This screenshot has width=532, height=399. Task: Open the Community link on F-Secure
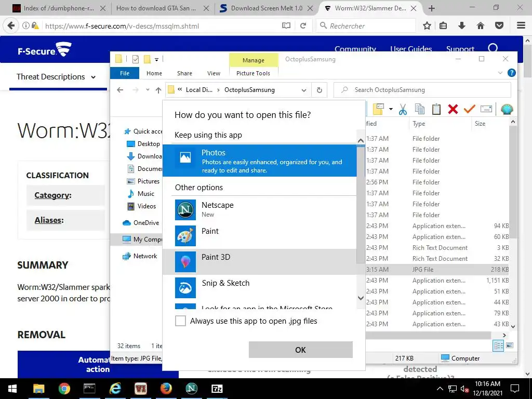click(355, 49)
